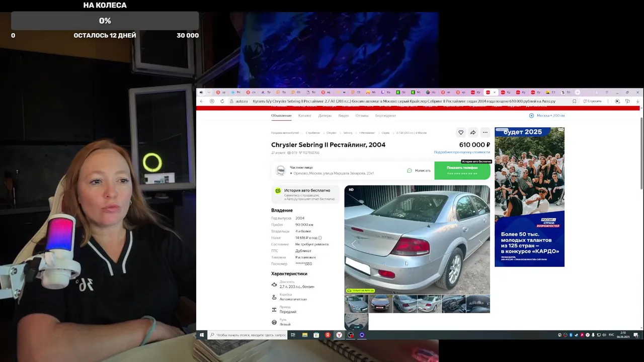Switch the РУС input language
644x362 pixels.
coord(611,335)
